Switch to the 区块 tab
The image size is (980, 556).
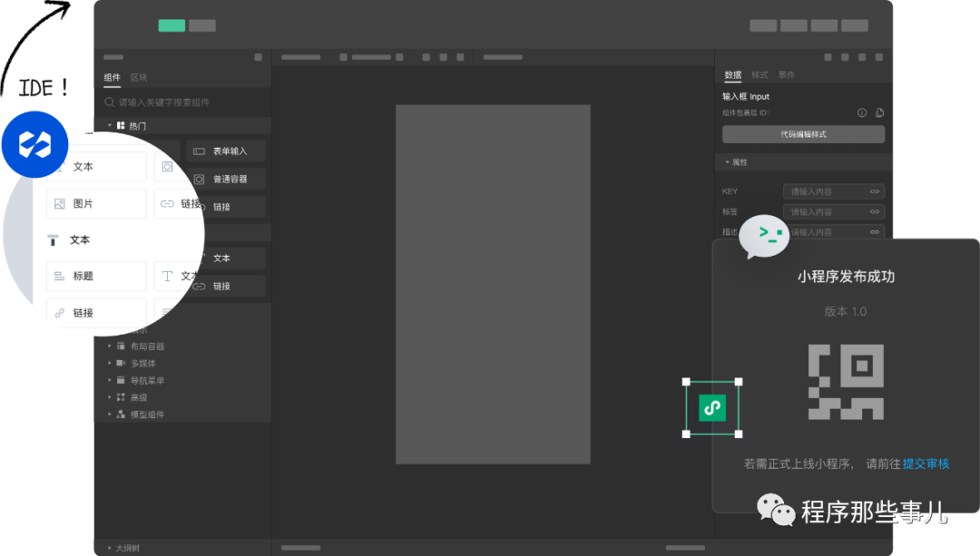(139, 77)
